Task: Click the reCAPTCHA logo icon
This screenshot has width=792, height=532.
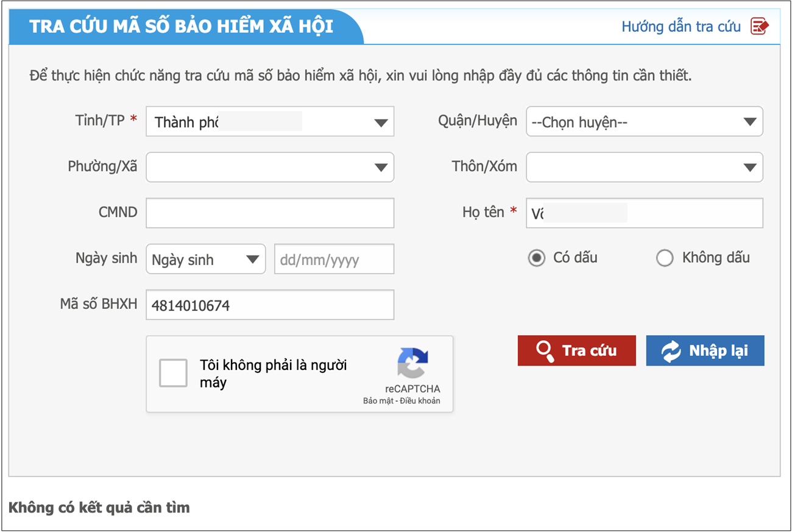Action: pos(412,363)
